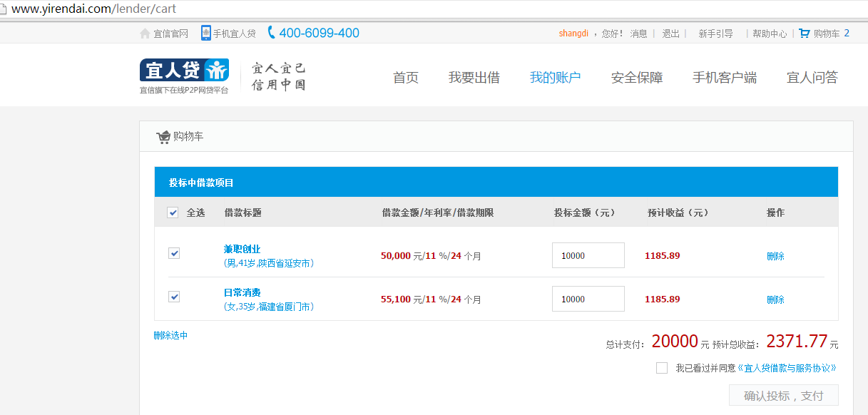Click the 投标中借款项目 blue header
Image resolution: width=868 pixels, height=415 pixels.
pos(496,182)
